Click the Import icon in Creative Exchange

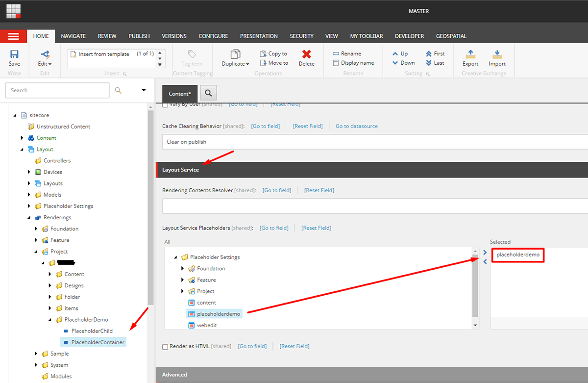click(x=496, y=54)
